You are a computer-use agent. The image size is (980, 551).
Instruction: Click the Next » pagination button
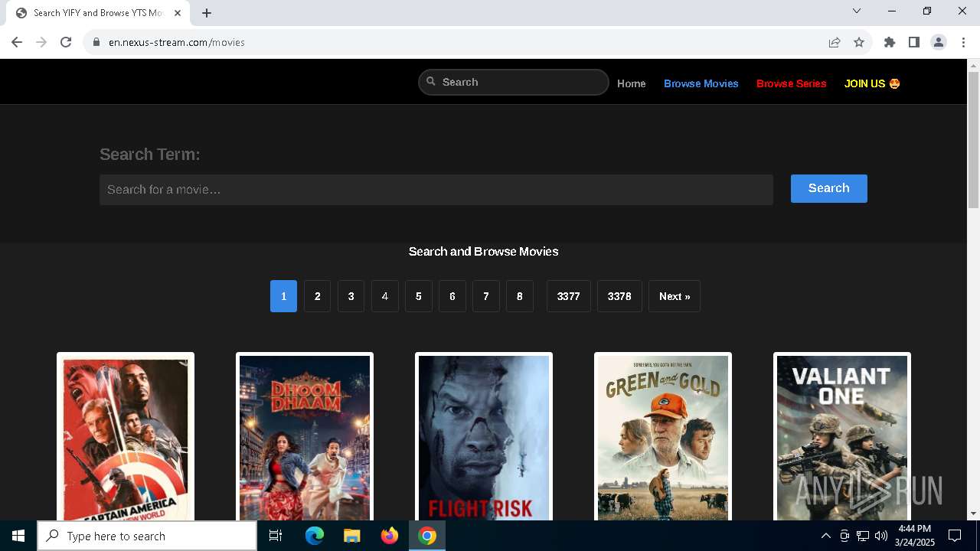pos(675,296)
